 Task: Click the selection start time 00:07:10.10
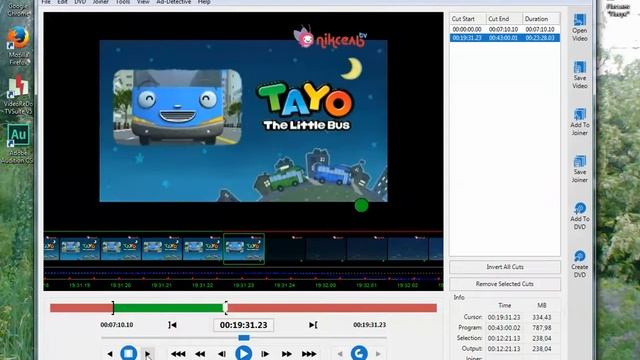coord(117,325)
